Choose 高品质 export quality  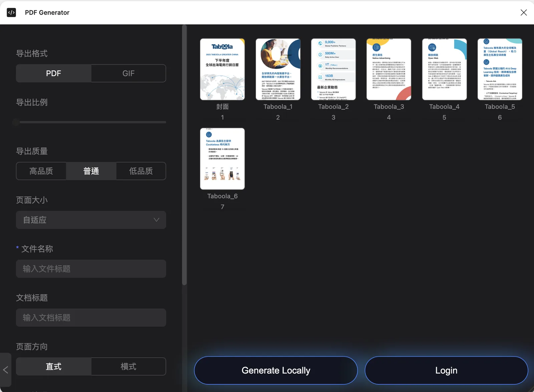tap(41, 171)
